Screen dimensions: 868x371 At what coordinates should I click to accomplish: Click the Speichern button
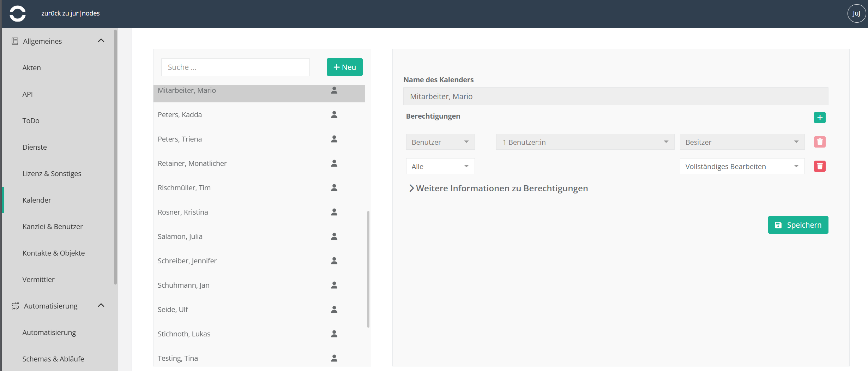[x=798, y=225]
